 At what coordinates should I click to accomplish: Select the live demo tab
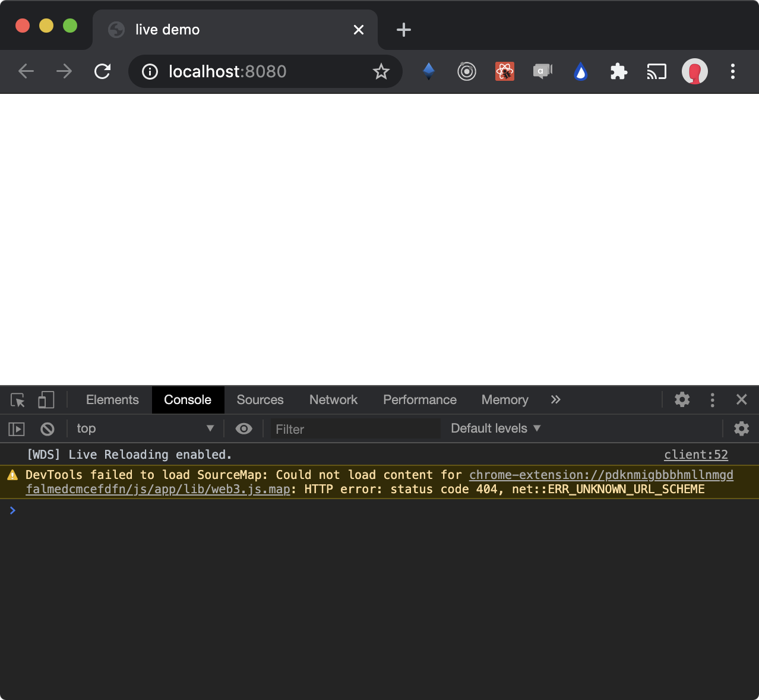[x=235, y=30]
